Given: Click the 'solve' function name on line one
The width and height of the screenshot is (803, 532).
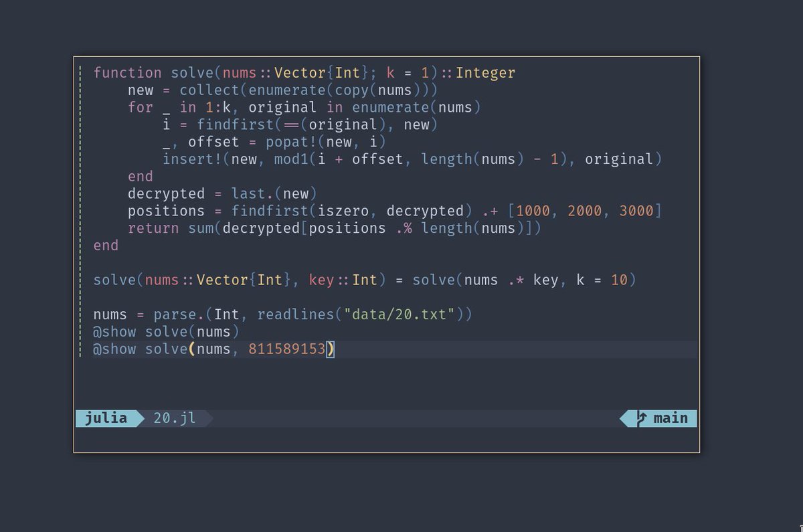Looking at the screenshot, I should 192,72.
